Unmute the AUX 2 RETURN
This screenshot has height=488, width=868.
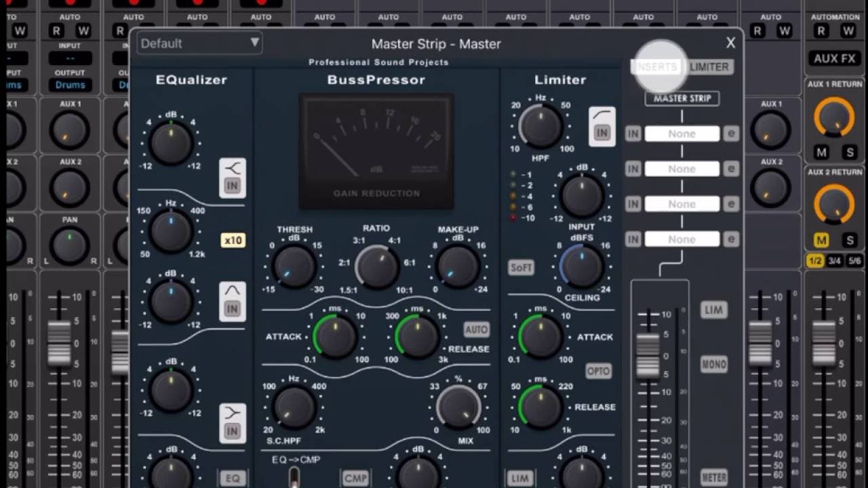tap(821, 240)
